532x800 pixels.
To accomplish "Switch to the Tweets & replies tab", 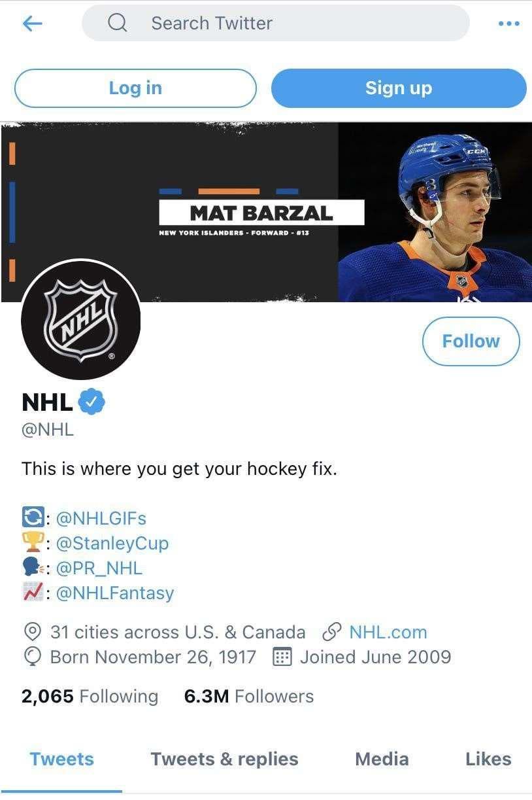I will (224, 759).
